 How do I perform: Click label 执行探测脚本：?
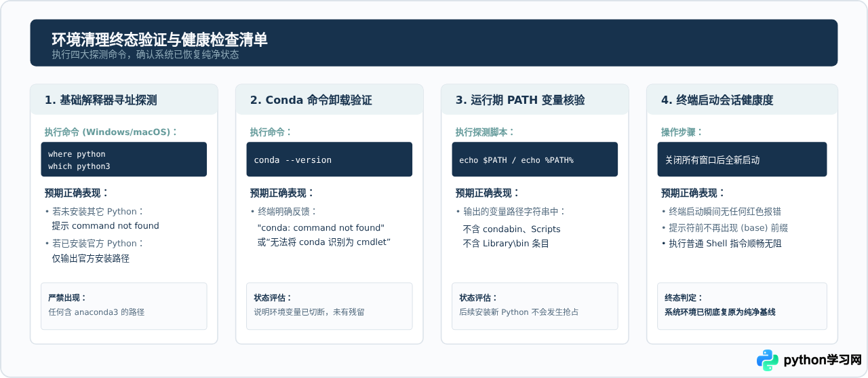point(486,132)
